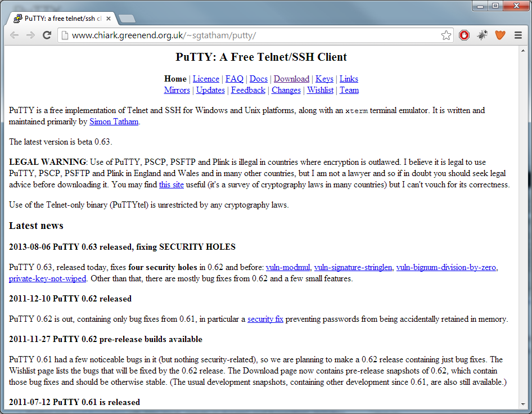Click heading '2013-08-06 PuTTY 0.63 released'
This screenshot has width=532, height=414.
122,247
